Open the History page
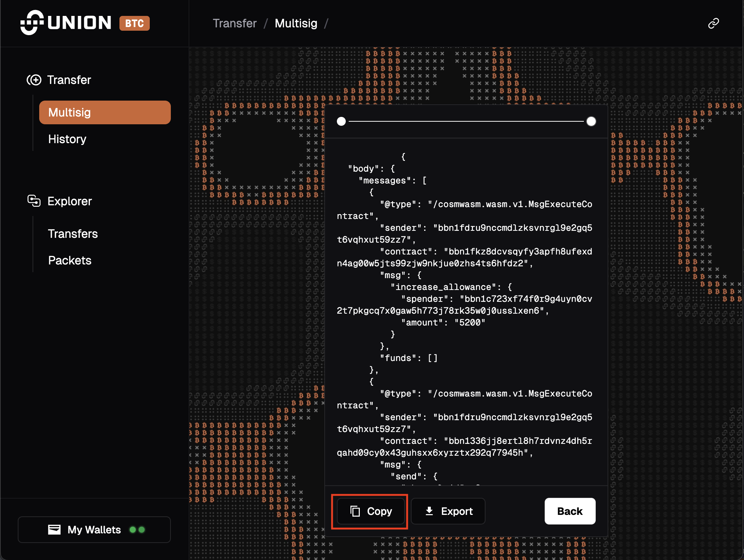 coord(67,139)
